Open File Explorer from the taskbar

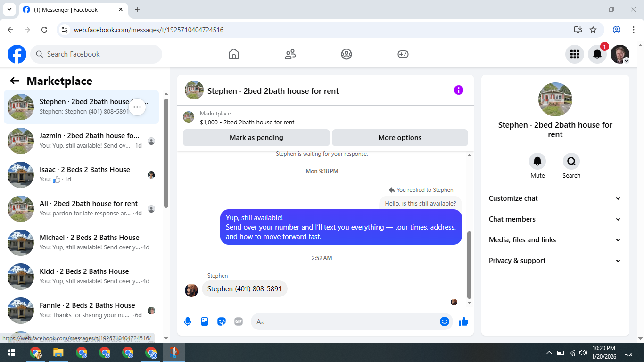(58, 353)
